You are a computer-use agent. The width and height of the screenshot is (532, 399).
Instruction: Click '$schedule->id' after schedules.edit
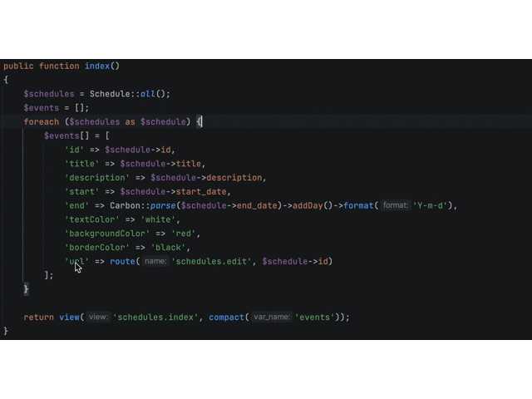(295, 261)
